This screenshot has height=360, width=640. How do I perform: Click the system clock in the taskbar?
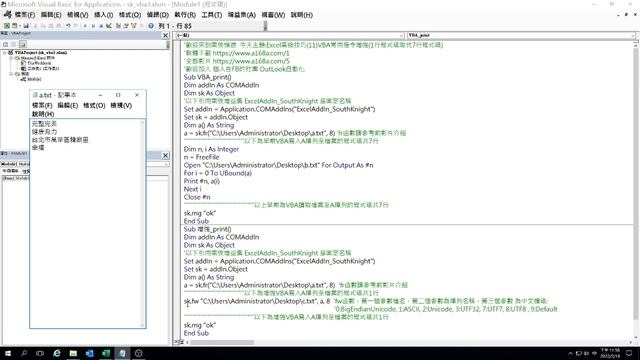[610, 353]
